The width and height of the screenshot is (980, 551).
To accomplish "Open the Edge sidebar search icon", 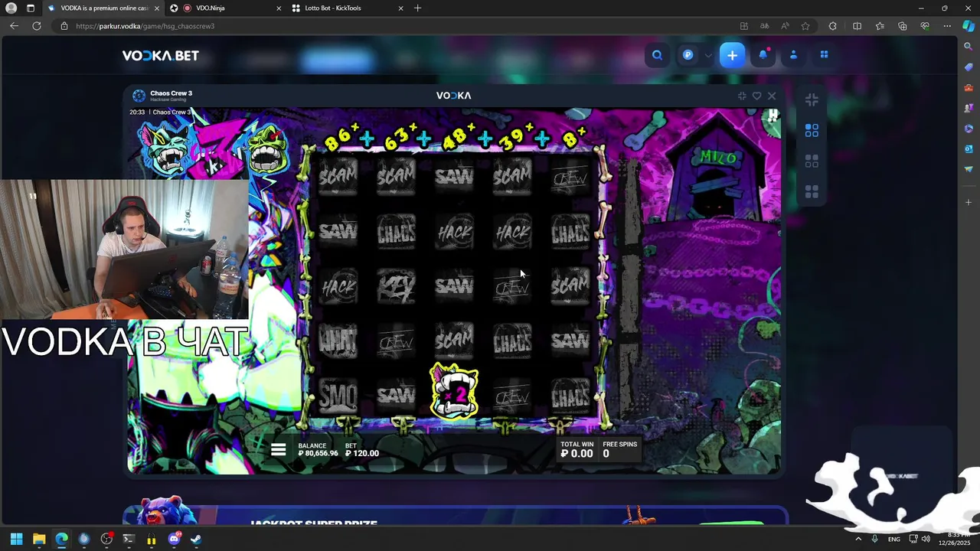I will point(969,47).
